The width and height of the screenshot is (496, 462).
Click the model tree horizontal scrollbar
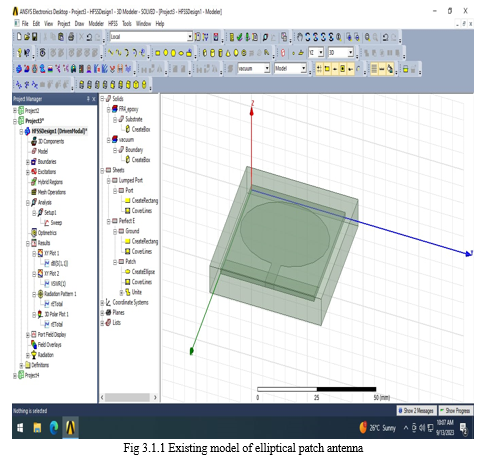[x=127, y=397]
